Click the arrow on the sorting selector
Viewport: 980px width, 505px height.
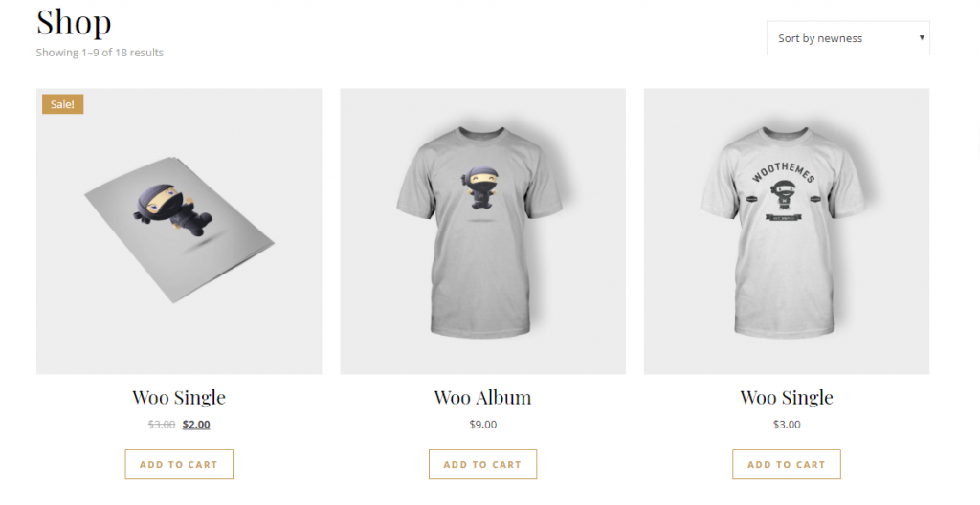[922, 37]
